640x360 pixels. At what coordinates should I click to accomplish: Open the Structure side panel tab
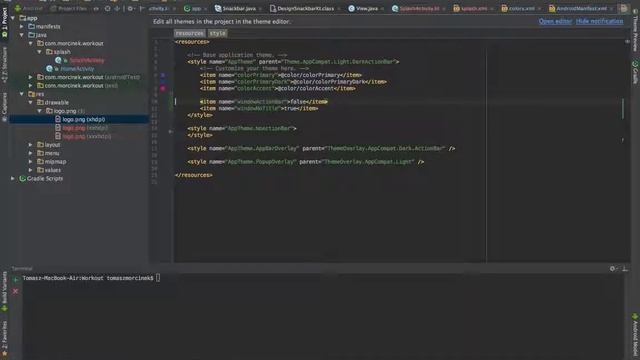point(4,64)
